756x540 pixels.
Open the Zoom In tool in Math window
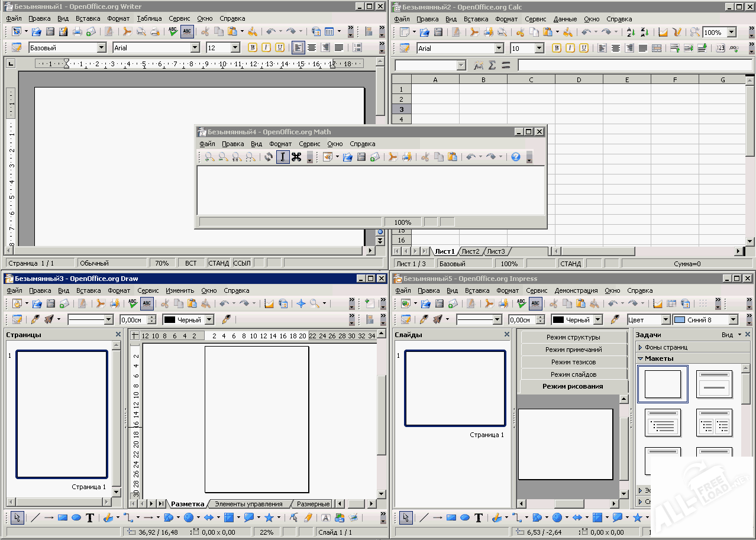coord(210,157)
